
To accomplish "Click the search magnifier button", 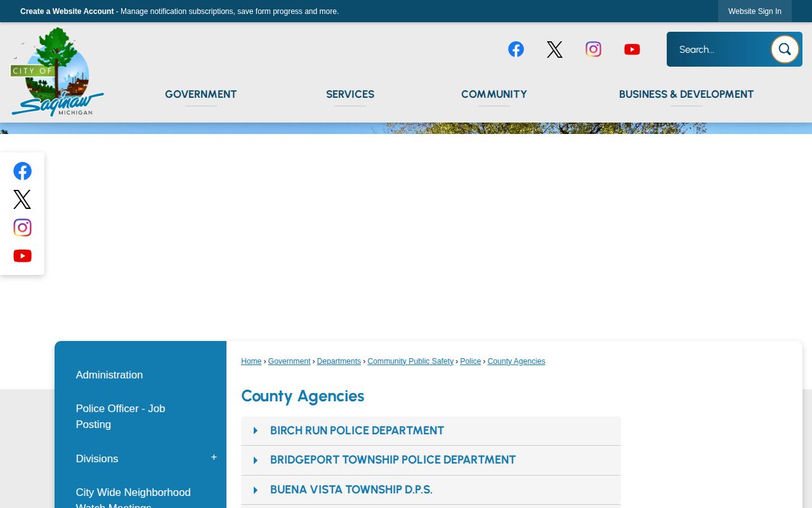I will 785,50.
